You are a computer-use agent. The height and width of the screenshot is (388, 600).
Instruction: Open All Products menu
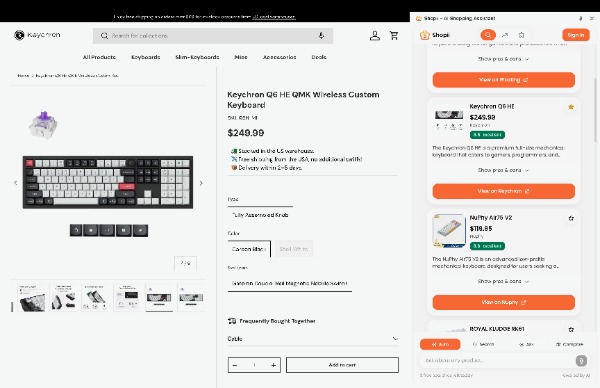pyautogui.click(x=99, y=57)
